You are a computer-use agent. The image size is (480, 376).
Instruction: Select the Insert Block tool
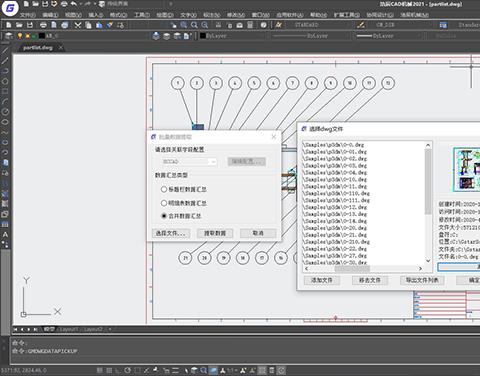[5, 163]
